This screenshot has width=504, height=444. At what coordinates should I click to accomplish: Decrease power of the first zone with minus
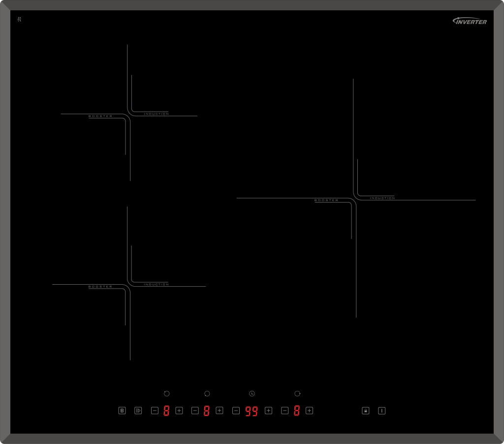155,411
